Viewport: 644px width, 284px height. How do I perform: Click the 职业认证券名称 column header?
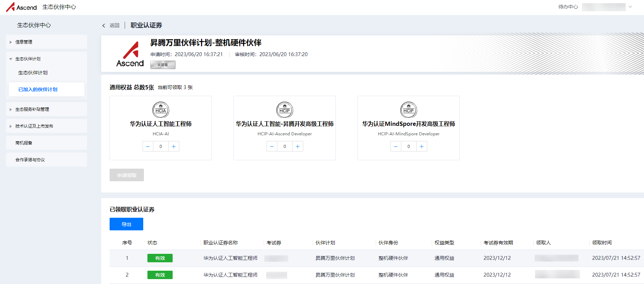(221, 243)
